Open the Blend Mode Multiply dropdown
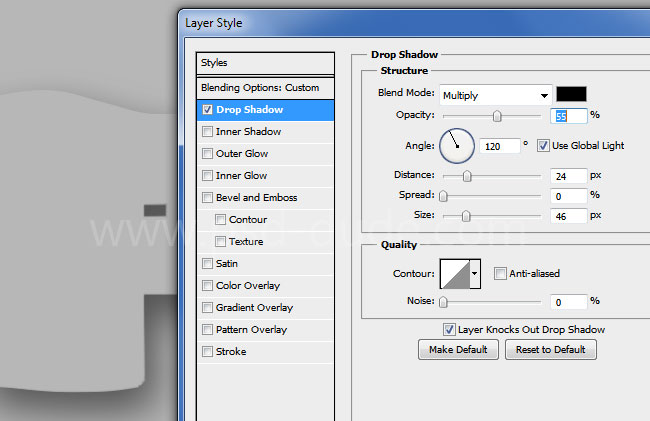Image resolution: width=650 pixels, height=421 pixels. [x=495, y=95]
